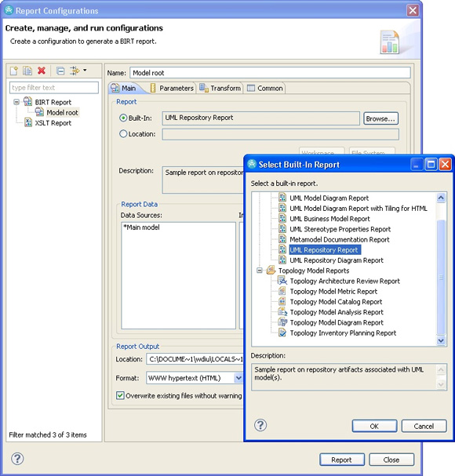Click the *Main model data source

pos(141,227)
